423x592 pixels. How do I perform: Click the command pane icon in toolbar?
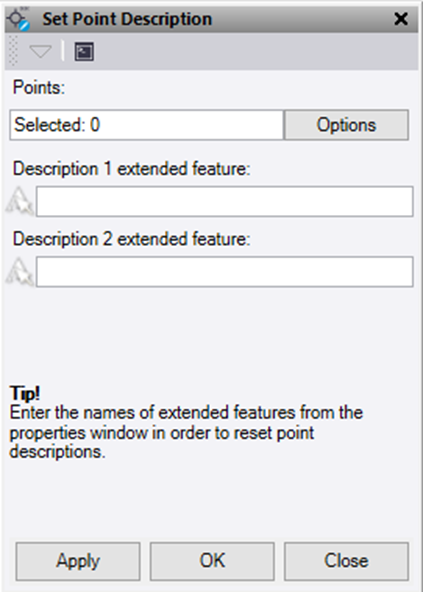click(x=84, y=52)
